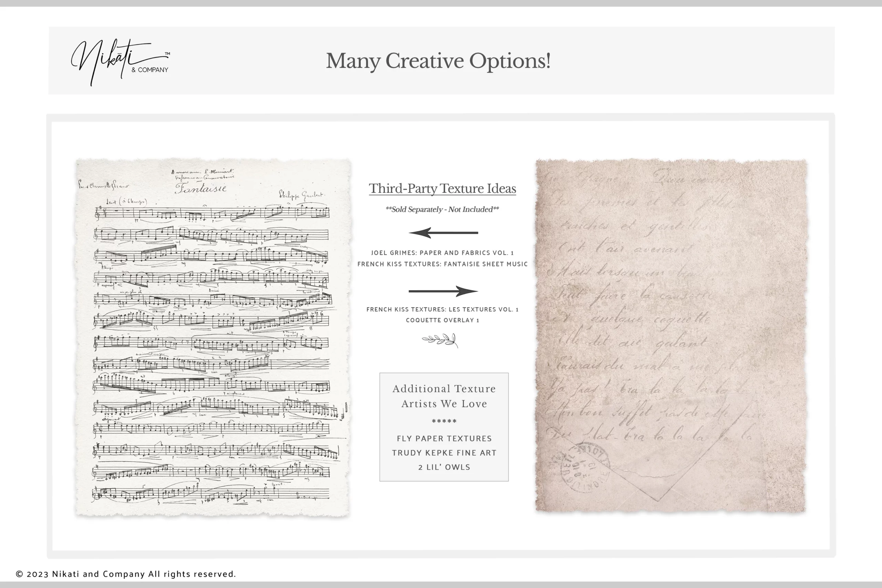Image resolution: width=882 pixels, height=588 pixels.
Task: Select the French handwriting letter texture image
Action: (x=671, y=336)
